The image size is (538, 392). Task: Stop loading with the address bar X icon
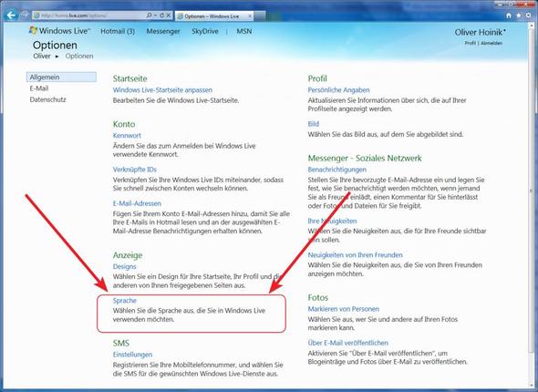[x=168, y=15]
